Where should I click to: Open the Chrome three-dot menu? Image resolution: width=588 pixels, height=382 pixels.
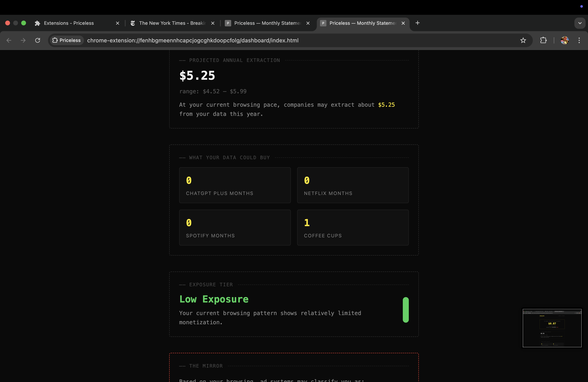pos(579,40)
